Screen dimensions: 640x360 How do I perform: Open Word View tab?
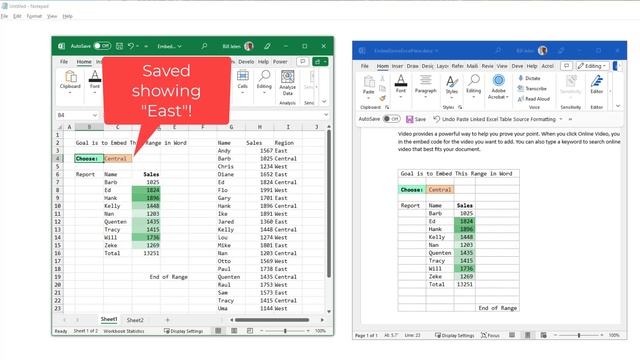pyautogui.click(x=502, y=66)
